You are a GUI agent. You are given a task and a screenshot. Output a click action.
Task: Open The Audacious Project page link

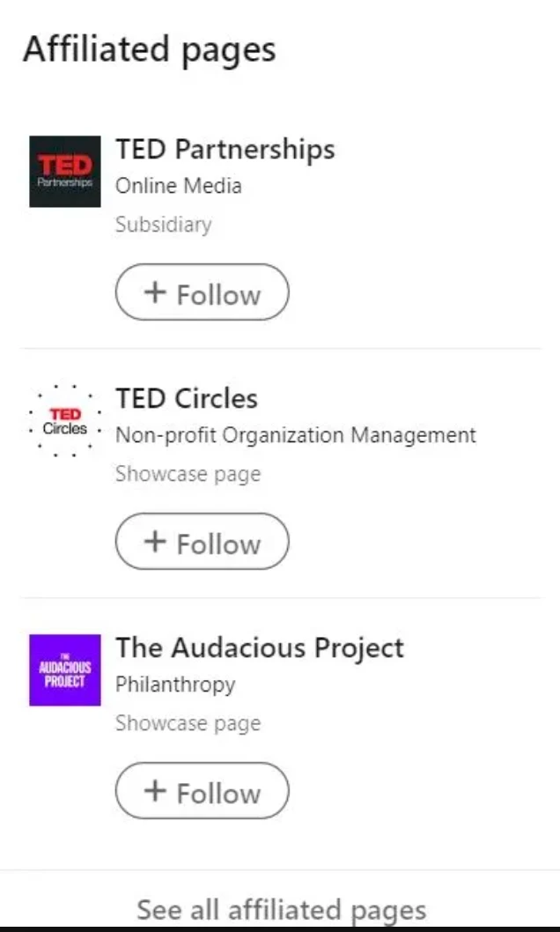[259, 647]
